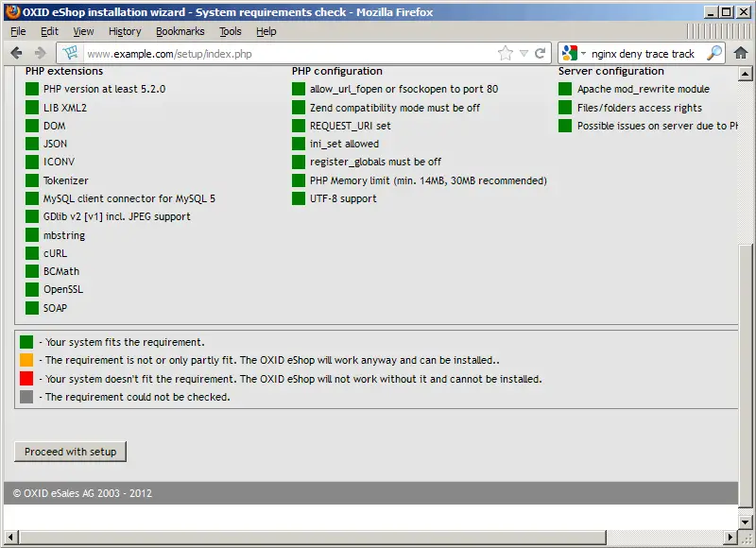Click the green status square beside Apache mod_rewrite
This screenshot has height=548, width=756.
[x=565, y=89]
